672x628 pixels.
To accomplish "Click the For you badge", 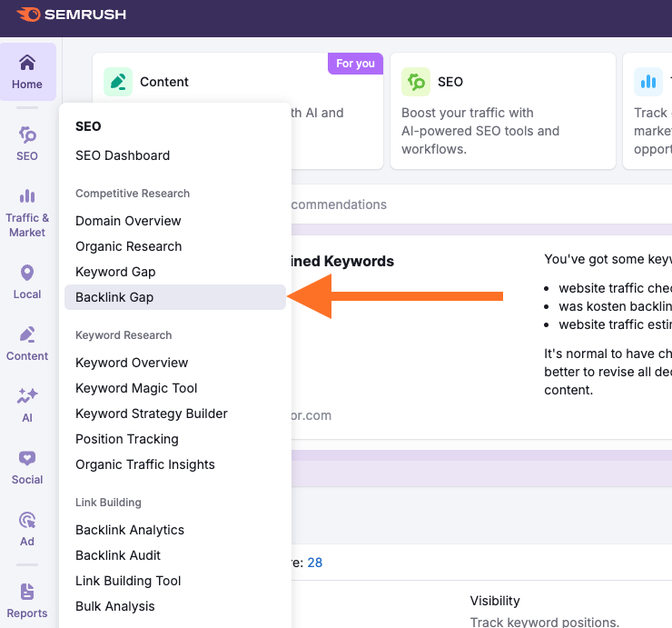I will 355,64.
